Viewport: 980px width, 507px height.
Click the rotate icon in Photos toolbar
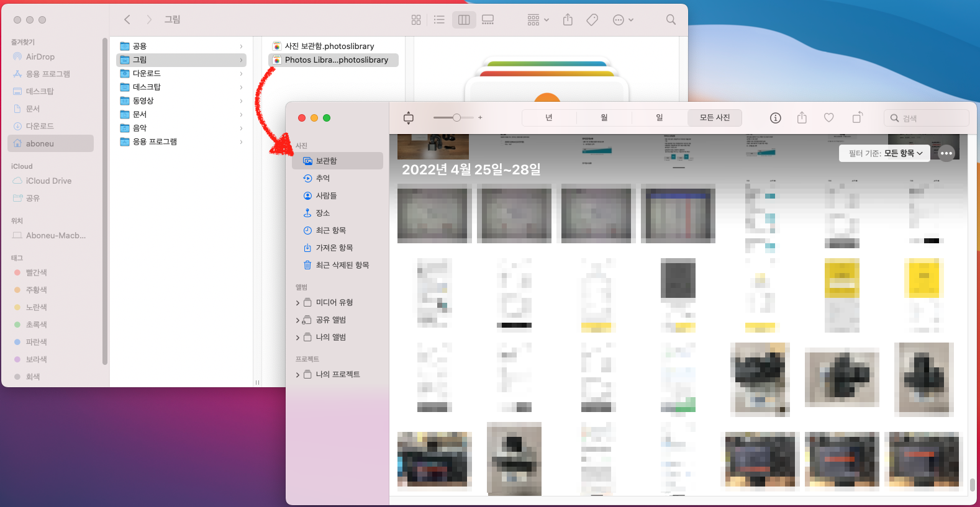coord(858,117)
